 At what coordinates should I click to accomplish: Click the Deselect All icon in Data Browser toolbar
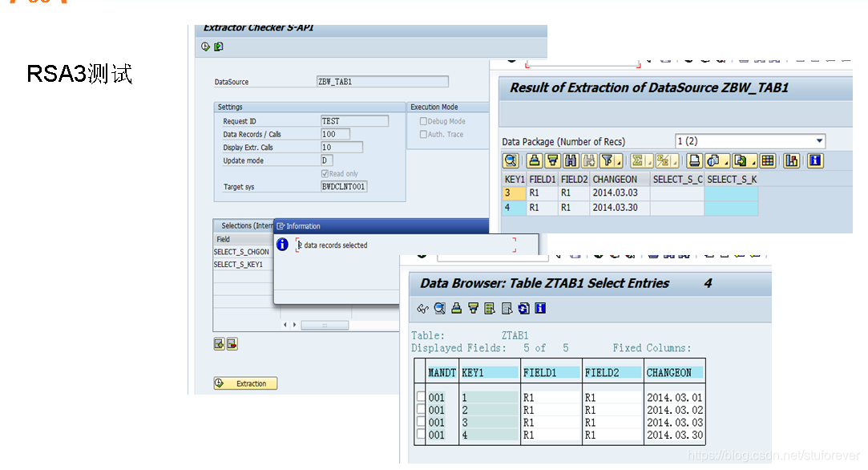[507, 309]
